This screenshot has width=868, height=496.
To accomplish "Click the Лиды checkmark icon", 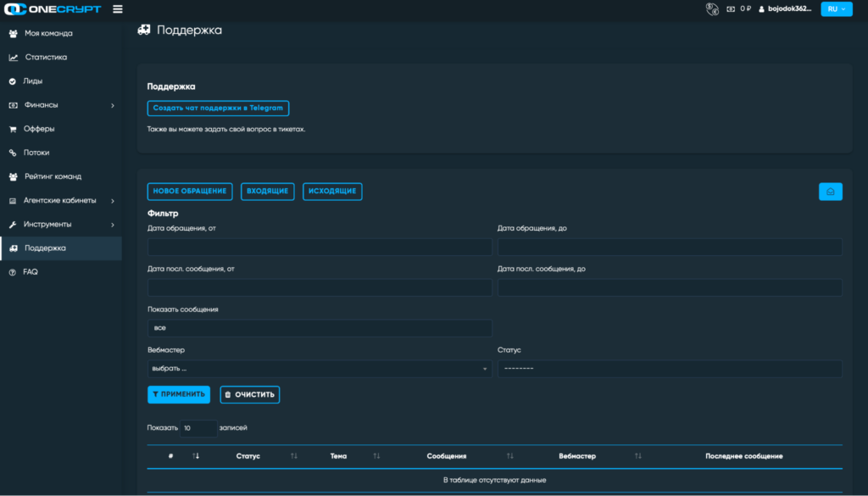I will 12,81.
